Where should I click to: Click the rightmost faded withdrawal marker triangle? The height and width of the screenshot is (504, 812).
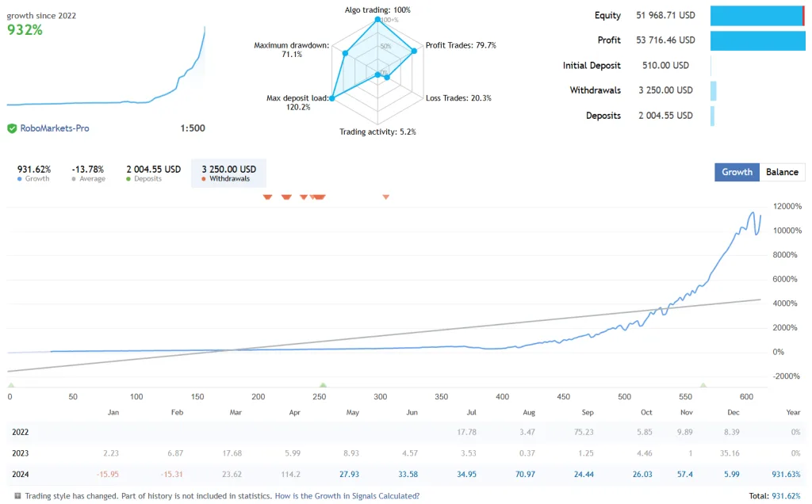[386, 197]
